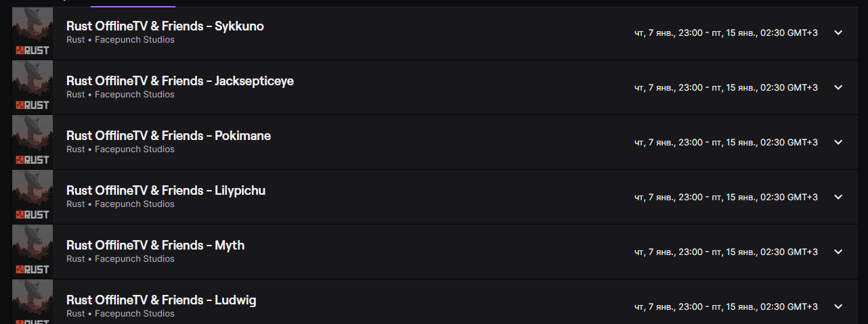This screenshot has height=324, width=868.
Task: Select the purple-underlined active tab at top
Action: pos(133,3)
